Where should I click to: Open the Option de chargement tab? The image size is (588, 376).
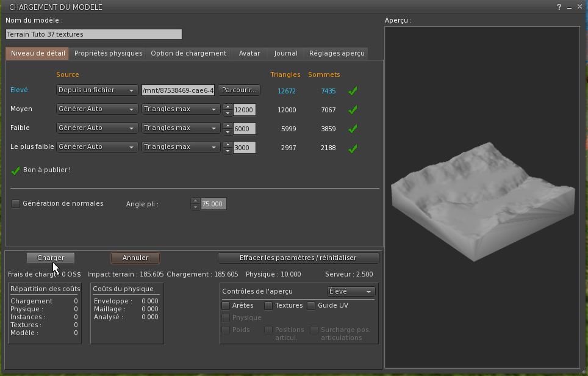click(x=188, y=53)
